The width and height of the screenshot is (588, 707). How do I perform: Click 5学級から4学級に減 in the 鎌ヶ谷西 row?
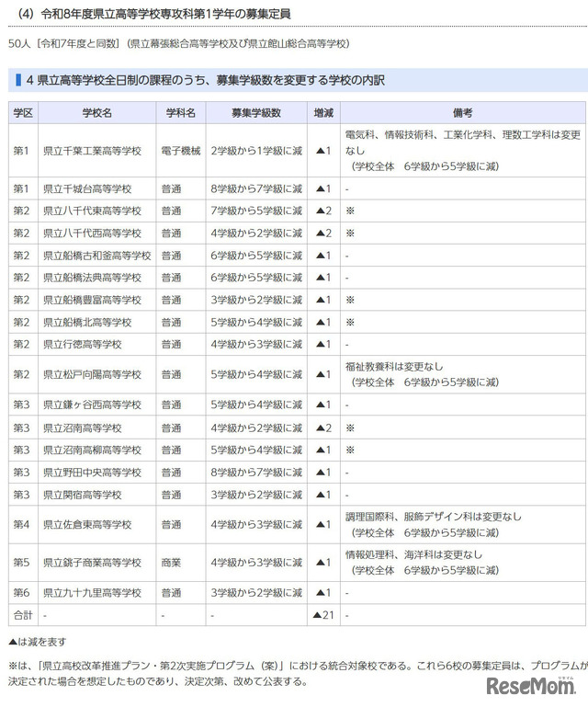(256, 405)
